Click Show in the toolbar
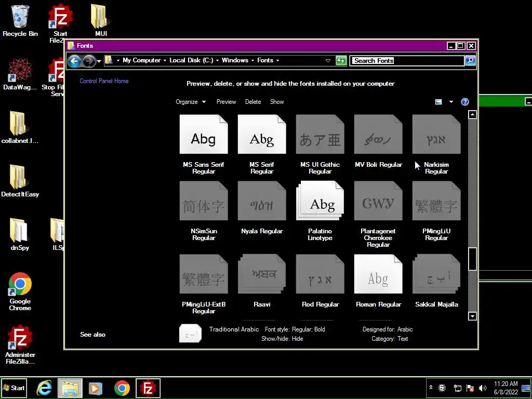The width and height of the screenshot is (532, 399). [277, 102]
